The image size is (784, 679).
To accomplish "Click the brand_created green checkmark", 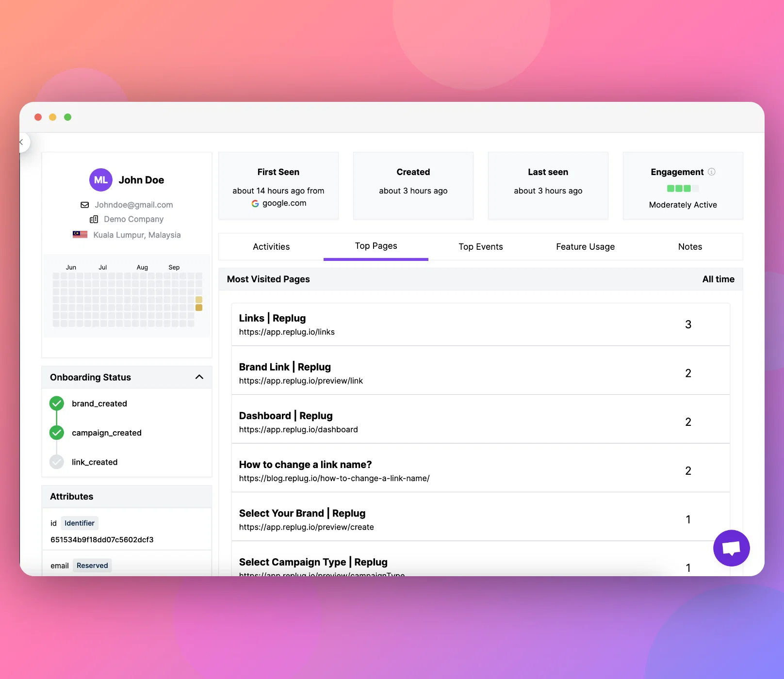I will pos(57,404).
